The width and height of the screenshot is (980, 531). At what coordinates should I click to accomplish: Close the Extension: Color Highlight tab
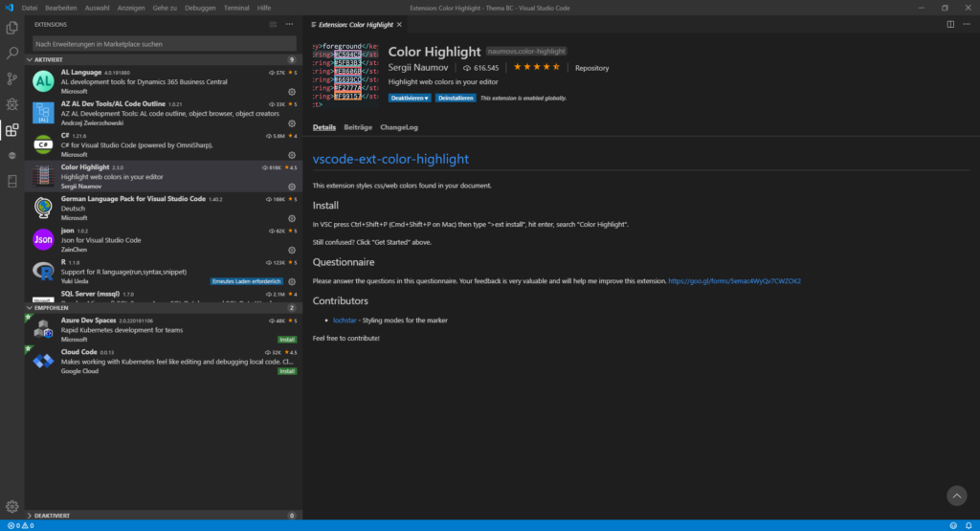coord(399,24)
